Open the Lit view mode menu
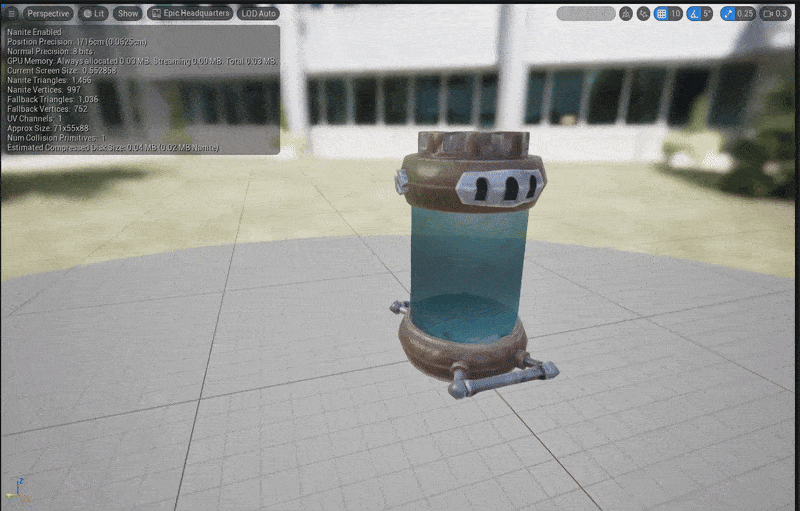Image resolution: width=800 pixels, height=511 pixels. 94,14
